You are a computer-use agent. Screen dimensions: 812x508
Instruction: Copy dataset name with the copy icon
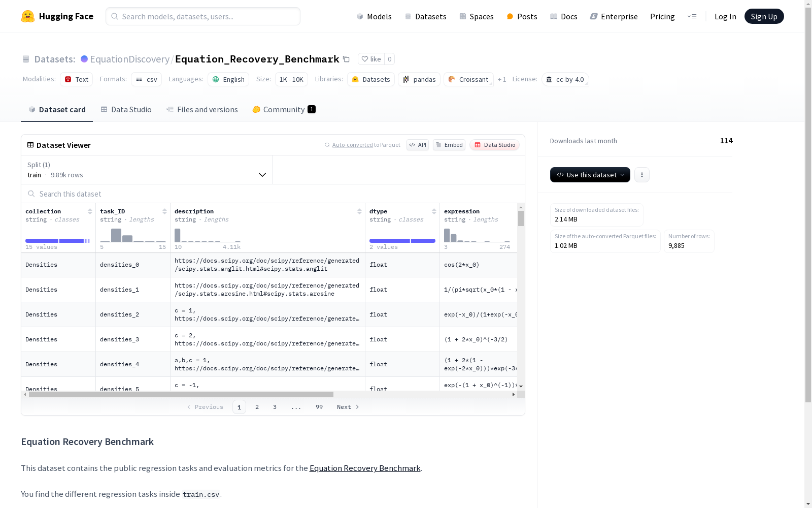346,59
